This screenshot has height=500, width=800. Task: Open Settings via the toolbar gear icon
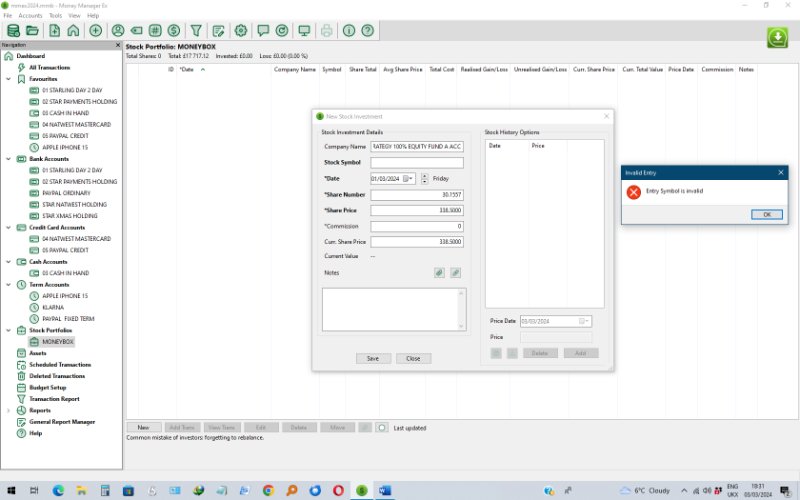pos(241,31)
